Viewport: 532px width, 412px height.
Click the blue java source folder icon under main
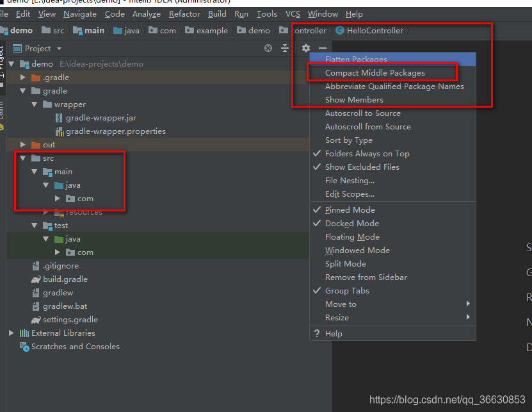click(59, 185)
